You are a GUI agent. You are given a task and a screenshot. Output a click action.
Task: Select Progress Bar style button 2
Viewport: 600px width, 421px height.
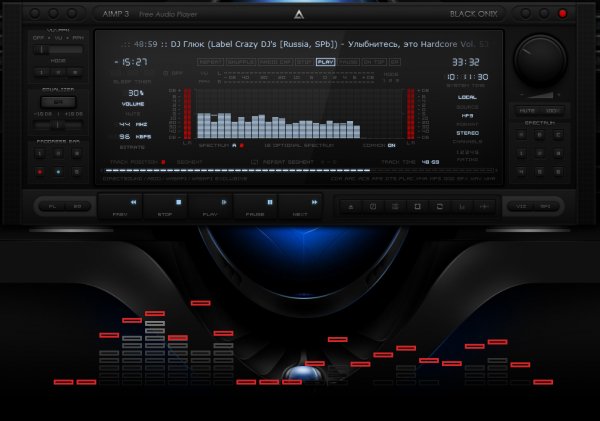pos(58,153)
